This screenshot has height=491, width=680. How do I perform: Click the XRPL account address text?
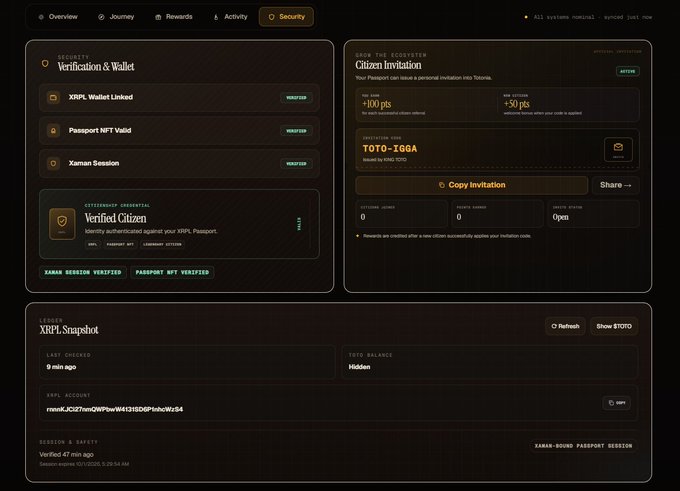[114, 409]
